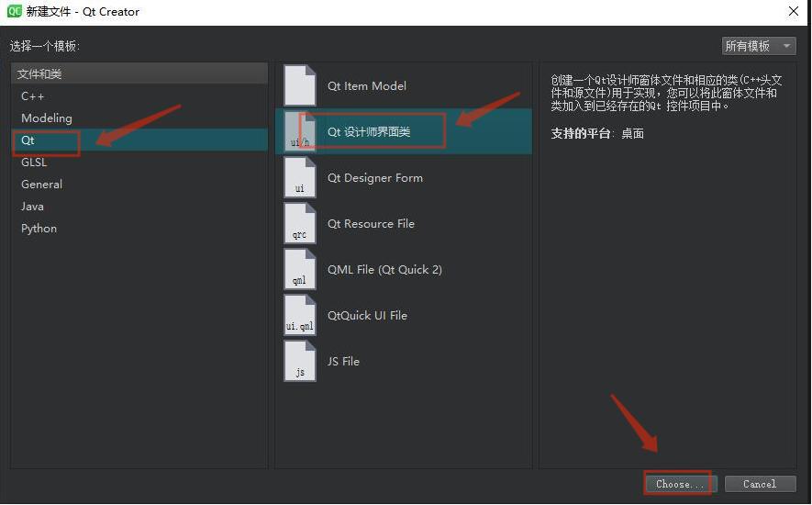Choose QML File (Qt Quick 2) template
Viewport: 812px width, 505px height.
point(404,269)
